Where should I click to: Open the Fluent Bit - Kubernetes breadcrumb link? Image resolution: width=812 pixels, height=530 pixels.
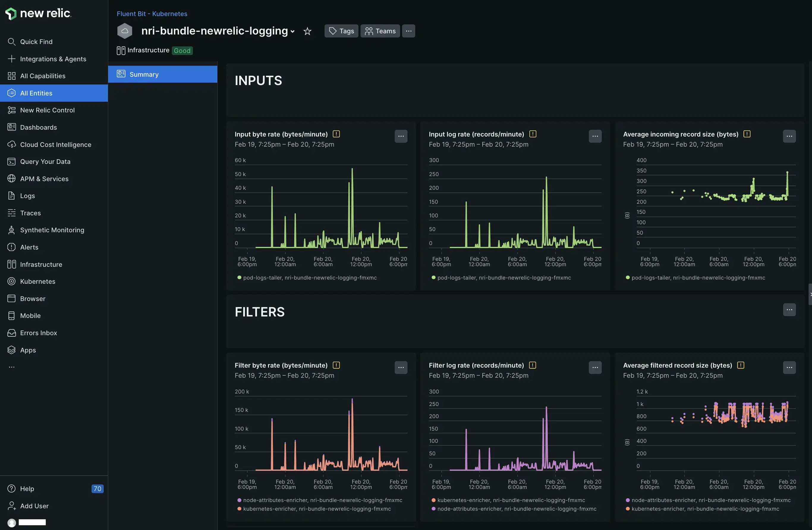(x=152, y=14)
